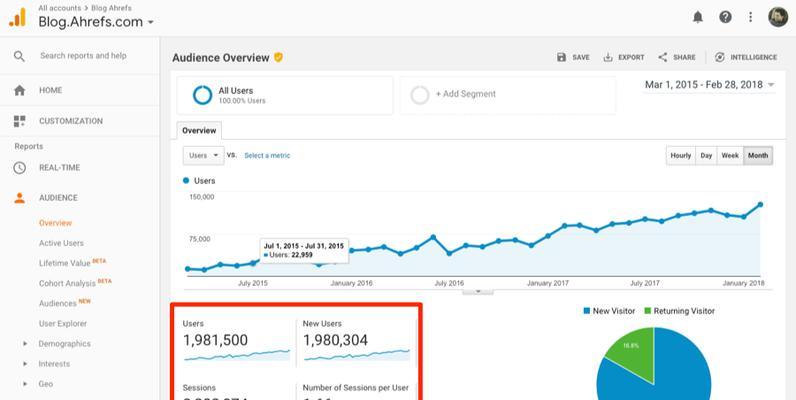This screenshot has height=400, width=796.
Task: Click the Export download icon
Action: coord(608,57)
